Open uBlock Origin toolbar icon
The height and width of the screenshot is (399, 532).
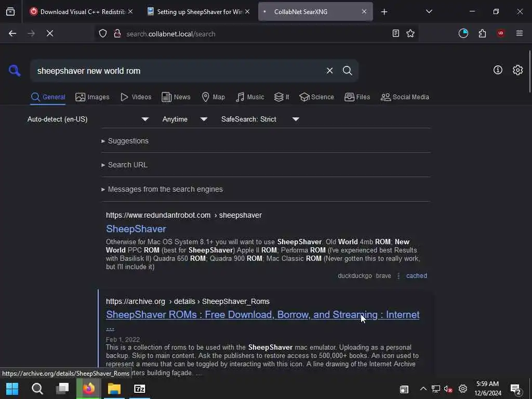(501, 33)
